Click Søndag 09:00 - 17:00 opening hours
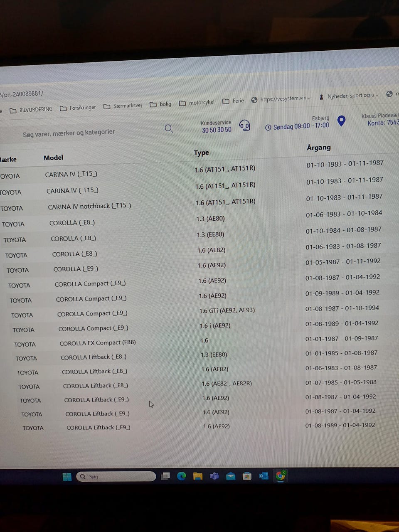Viewport: 399px width, 532px height. 301,126
